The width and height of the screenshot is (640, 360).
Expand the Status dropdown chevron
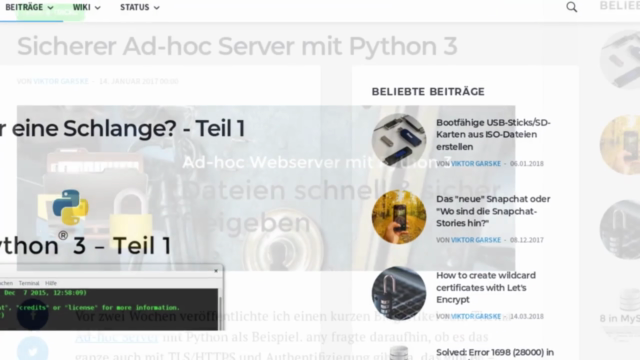point(156,8)
